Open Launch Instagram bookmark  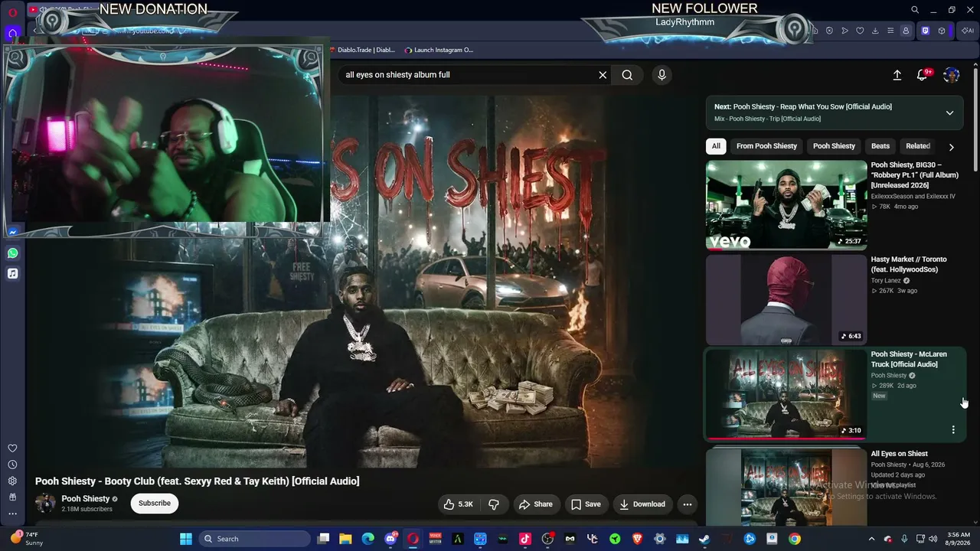coord(439,50)
